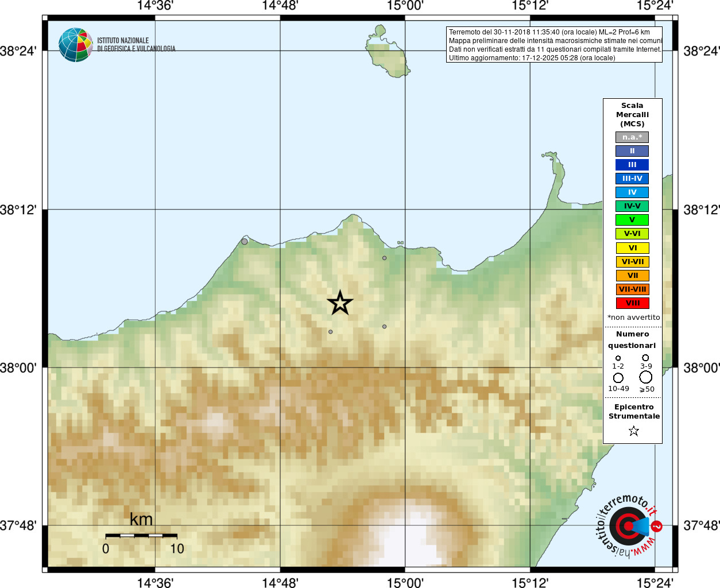Select the orange VII intensity swatch
Viewport: 720px width, 588px height.
coord(632,276)
